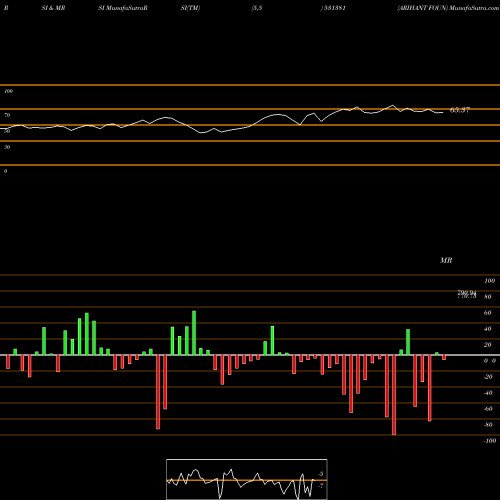The height and width of the screenshot is (500, 500).
Task: Click the MR right axis label -60
Action: pos(488,409)
